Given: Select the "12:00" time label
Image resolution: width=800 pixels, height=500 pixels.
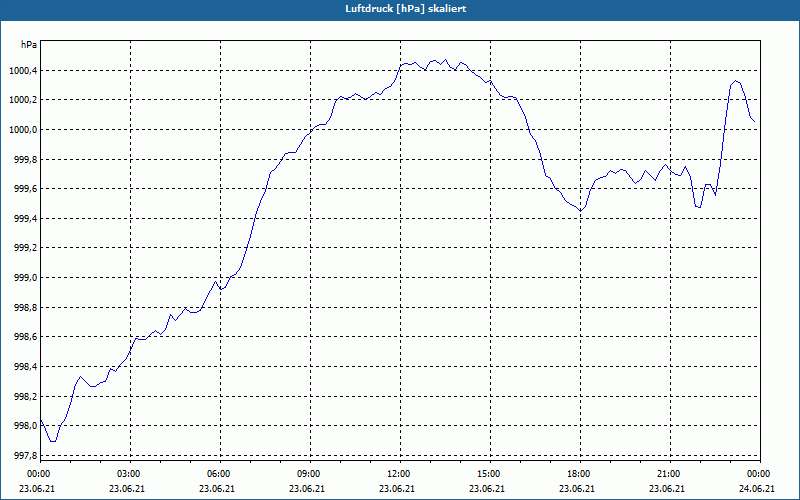Looking at the screenshot, I should pyautogui.click(x=400, y=474).
